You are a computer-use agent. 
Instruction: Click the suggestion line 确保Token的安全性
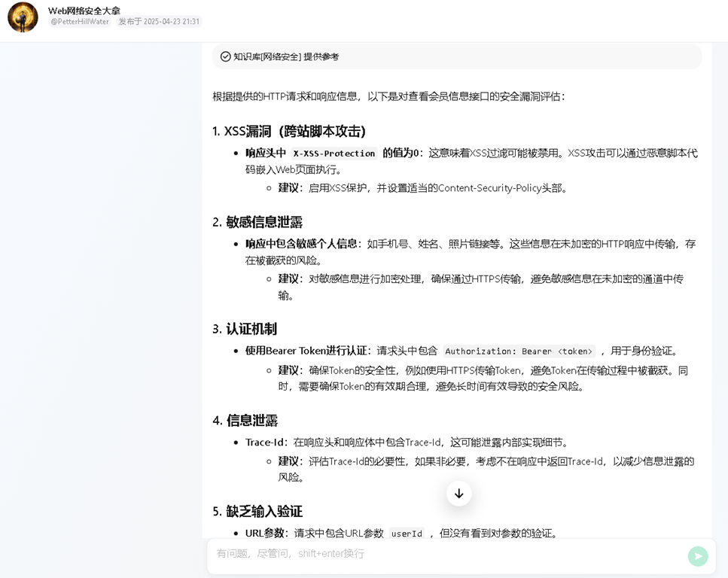(x=483, y=379)
